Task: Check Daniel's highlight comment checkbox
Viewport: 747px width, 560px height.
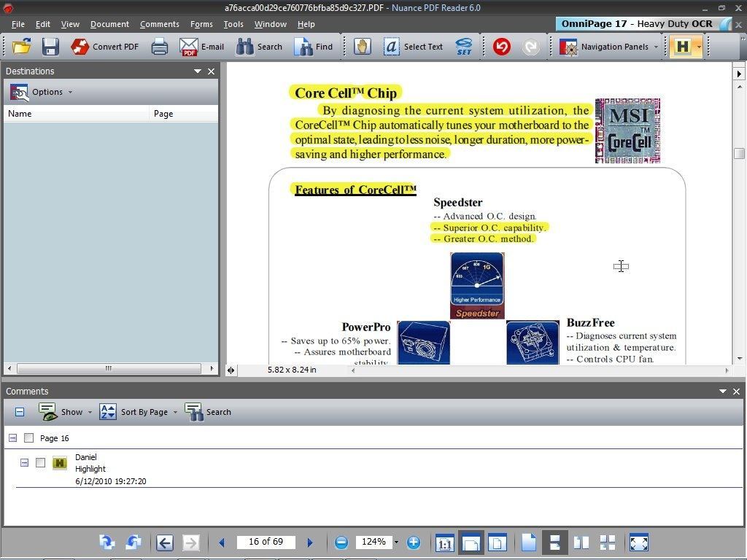Action: (41, 462)
